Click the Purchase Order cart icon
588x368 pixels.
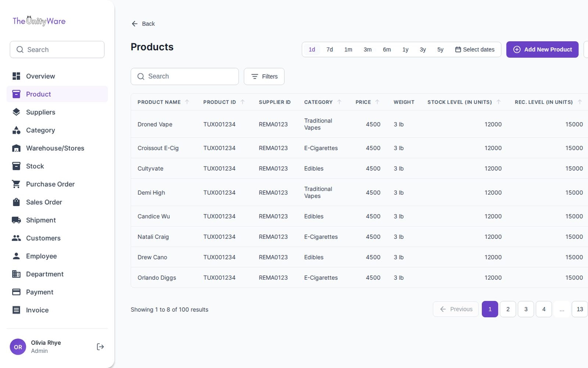16,184
